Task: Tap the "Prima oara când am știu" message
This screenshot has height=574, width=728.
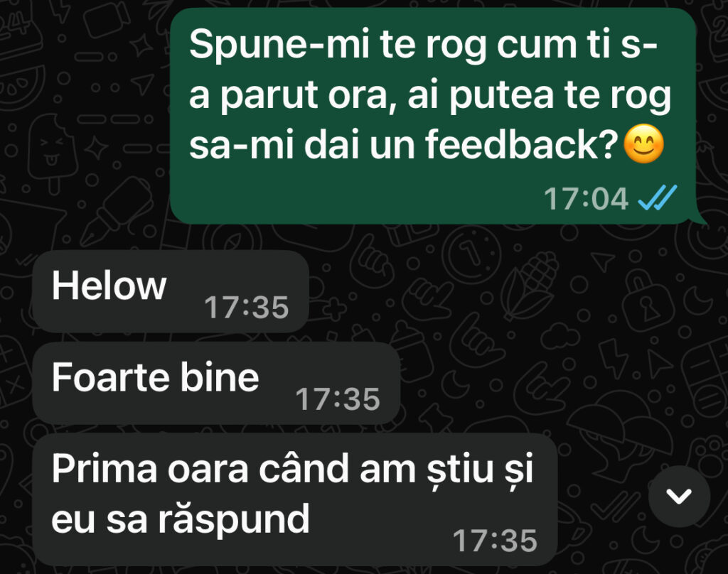Action: pyautogui.click(x=295, y=499)
